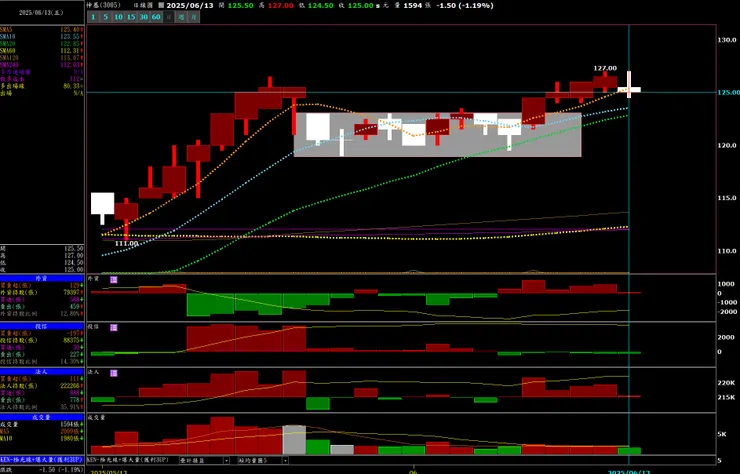This screenshot has height=474, width=740.
Task: Select the monthly (月) timeframe button
Action: [x=193, y=17]
